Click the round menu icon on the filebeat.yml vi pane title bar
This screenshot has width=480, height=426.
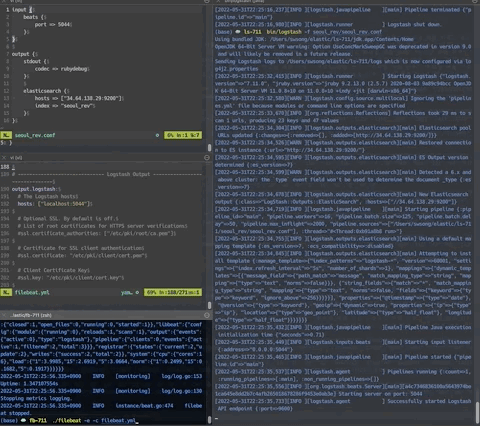tap(207, 157)
